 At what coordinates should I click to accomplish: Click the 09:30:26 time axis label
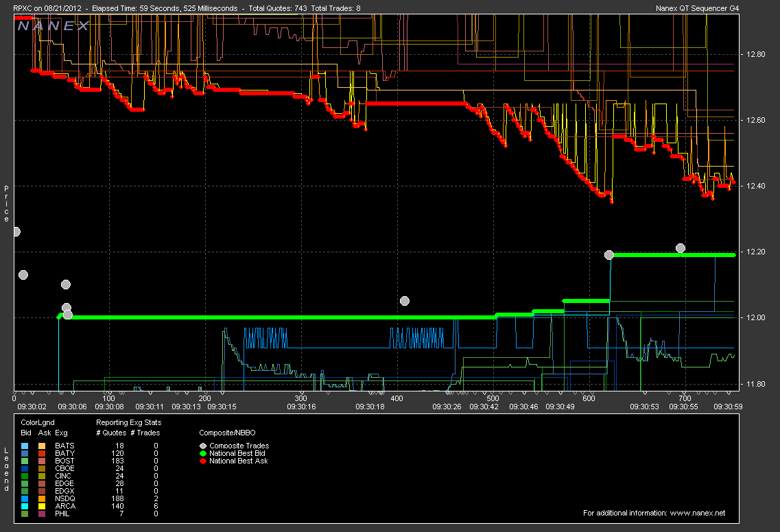click(x=447, y=407)
